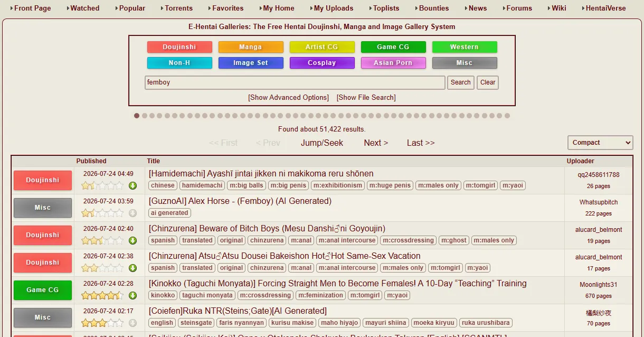Open Forums in the top menu
Image resolution: width=644 pixels, height=337 pixels.
pos(519,8)
